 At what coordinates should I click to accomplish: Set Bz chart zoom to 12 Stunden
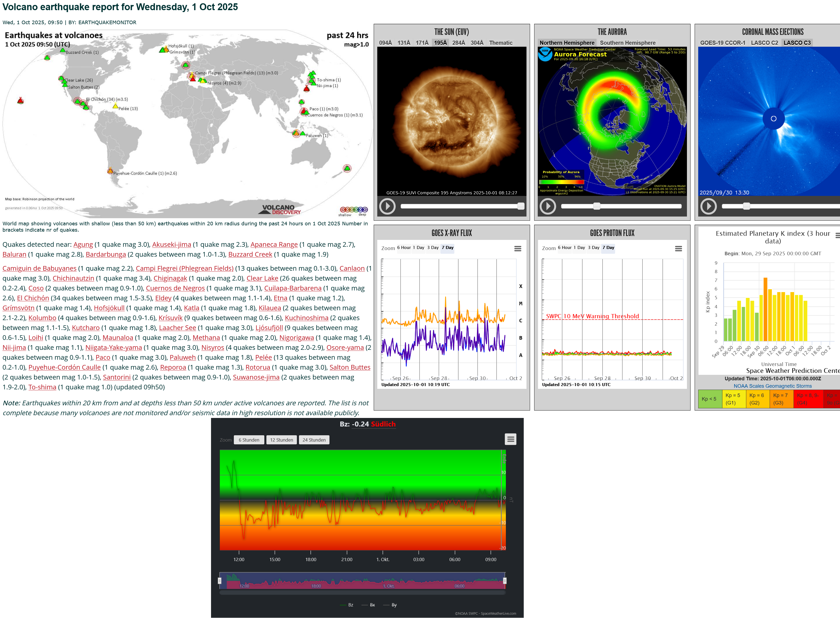pos(282,440)
